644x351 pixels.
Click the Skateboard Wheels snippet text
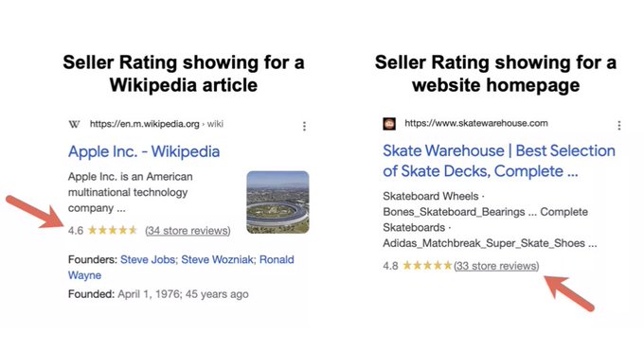(431, 196)
